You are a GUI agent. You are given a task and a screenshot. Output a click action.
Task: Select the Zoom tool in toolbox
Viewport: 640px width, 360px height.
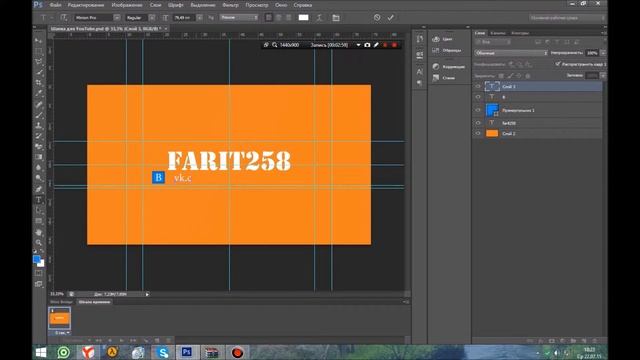(x=39, y=242)
